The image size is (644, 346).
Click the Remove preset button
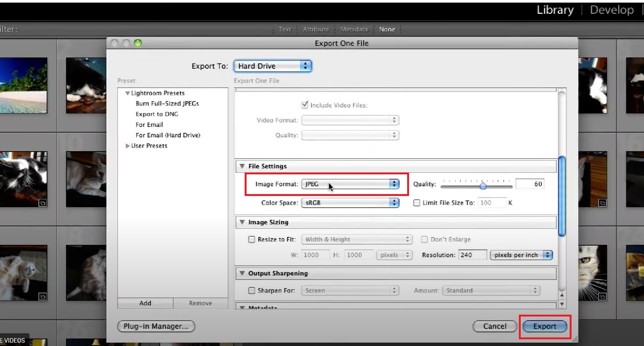201,303
